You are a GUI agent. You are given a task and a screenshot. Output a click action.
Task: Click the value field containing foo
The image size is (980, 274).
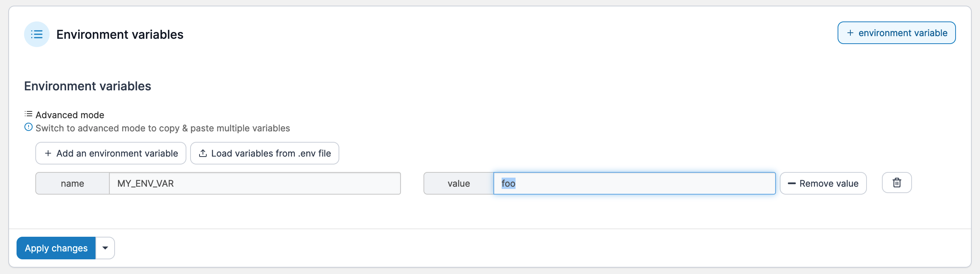pos(634,183)
